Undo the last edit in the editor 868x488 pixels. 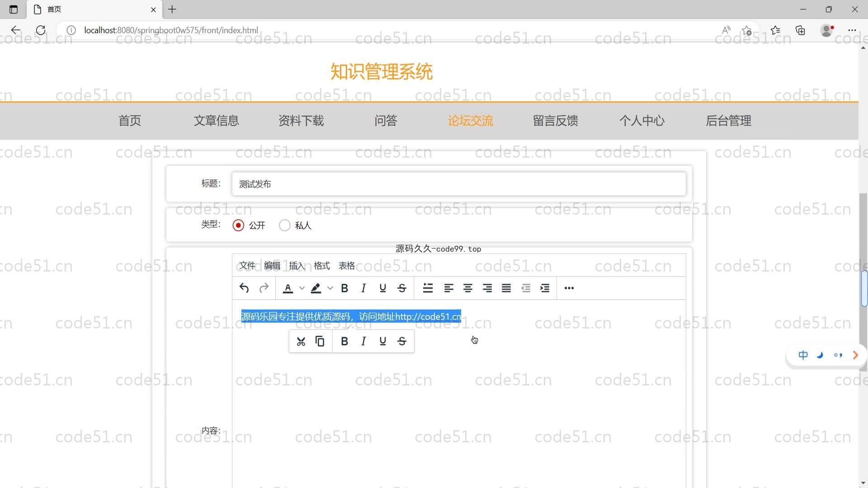[244, 288]
